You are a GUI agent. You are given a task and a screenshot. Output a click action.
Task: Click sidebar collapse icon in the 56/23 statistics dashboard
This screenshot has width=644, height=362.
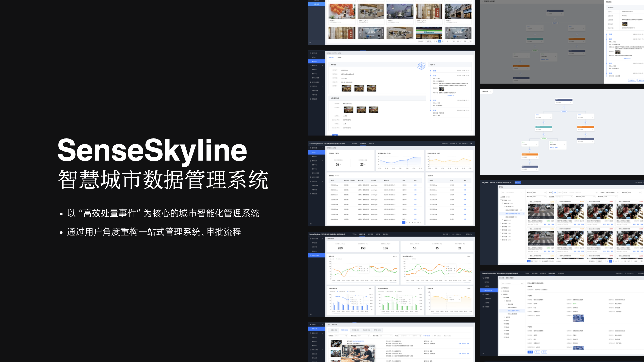point(311,224)
